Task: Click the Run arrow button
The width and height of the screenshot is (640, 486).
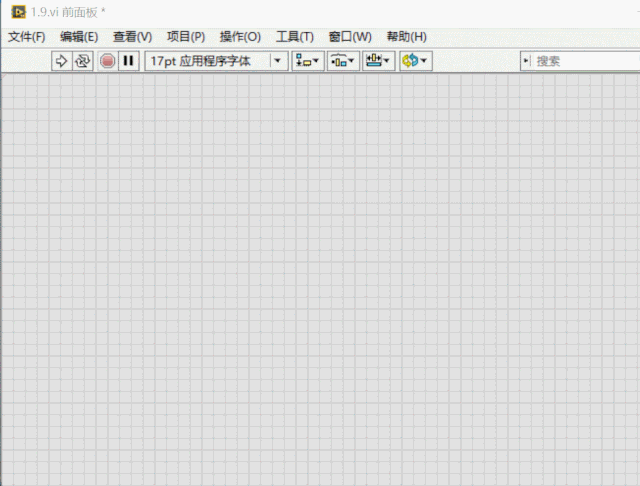Action: tap(62, 61)
